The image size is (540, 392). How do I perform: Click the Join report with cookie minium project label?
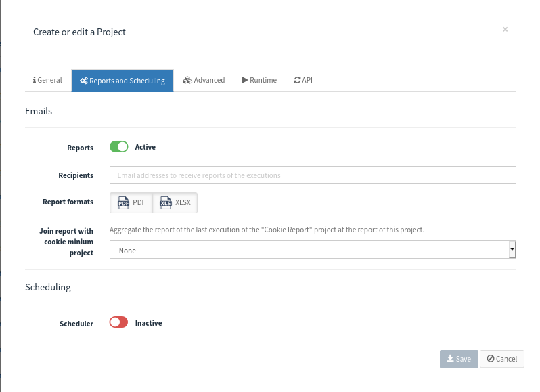(x=66, y=242)
